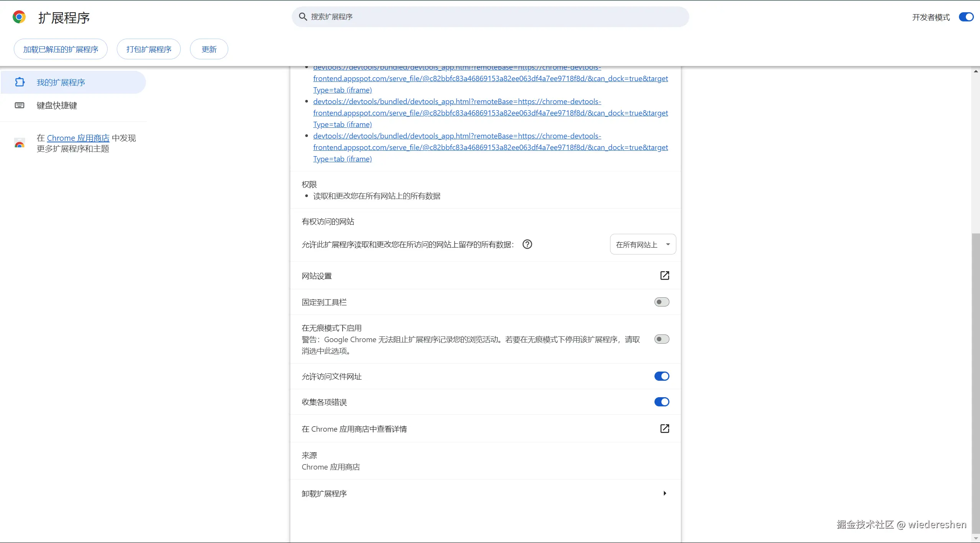Toggle off 收集各项错误
This screenshot has height=543, width=980.
click(x=661, y=402)
